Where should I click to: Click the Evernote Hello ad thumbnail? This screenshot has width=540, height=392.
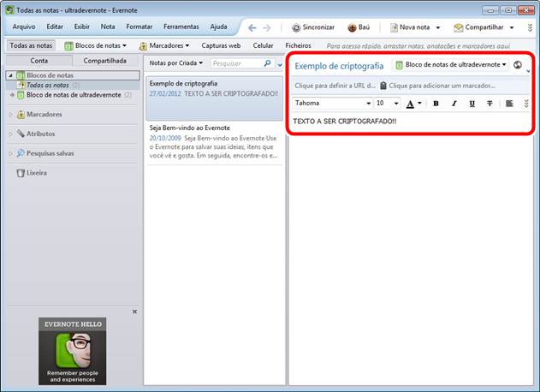(x=73, y=351)
